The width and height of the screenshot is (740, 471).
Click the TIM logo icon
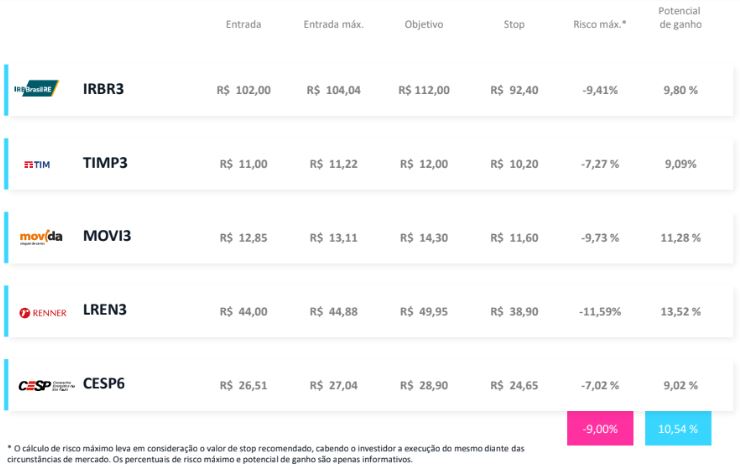[37, 164]
